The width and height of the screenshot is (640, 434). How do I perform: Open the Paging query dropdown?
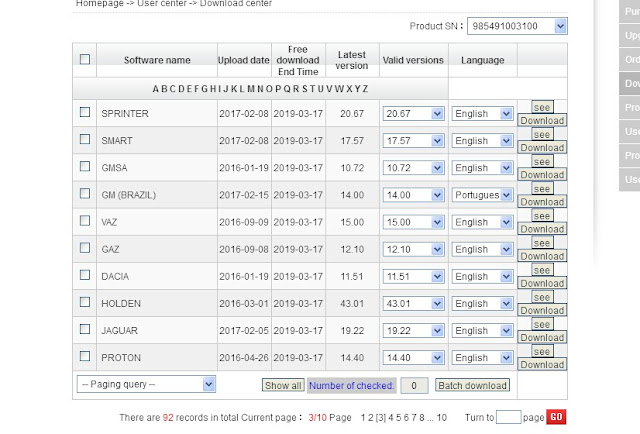[x=146, y=384]
